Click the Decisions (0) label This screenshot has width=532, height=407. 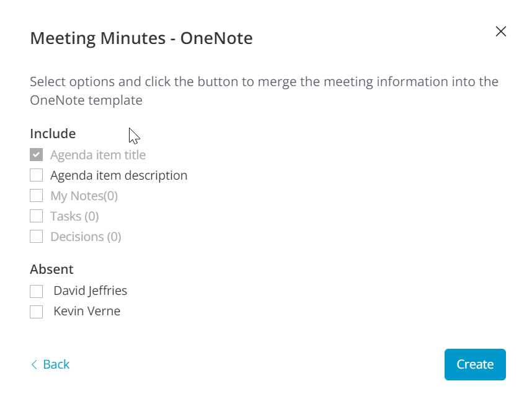86,237
